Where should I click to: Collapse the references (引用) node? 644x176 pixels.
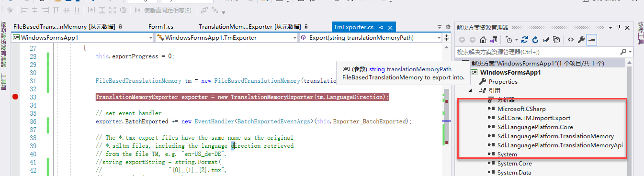(470, 90)
